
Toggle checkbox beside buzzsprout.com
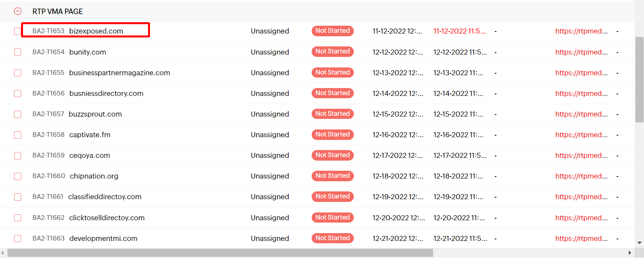(18, 114)
